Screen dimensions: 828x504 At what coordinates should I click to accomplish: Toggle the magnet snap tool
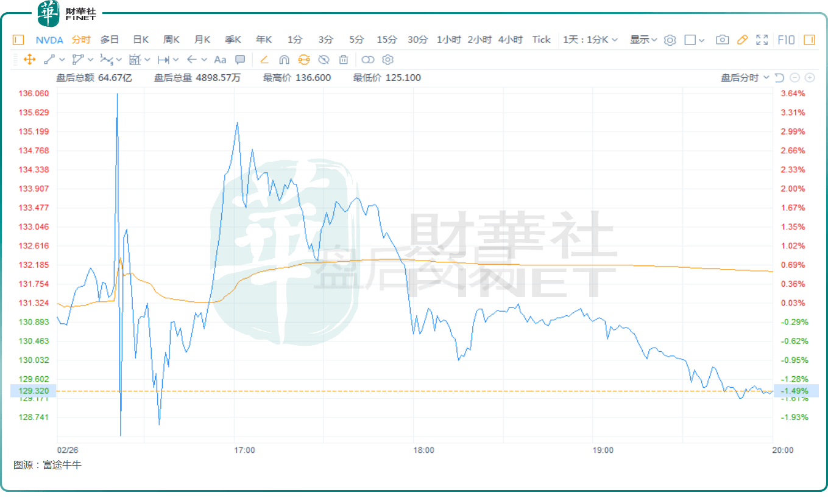(284, 60)
